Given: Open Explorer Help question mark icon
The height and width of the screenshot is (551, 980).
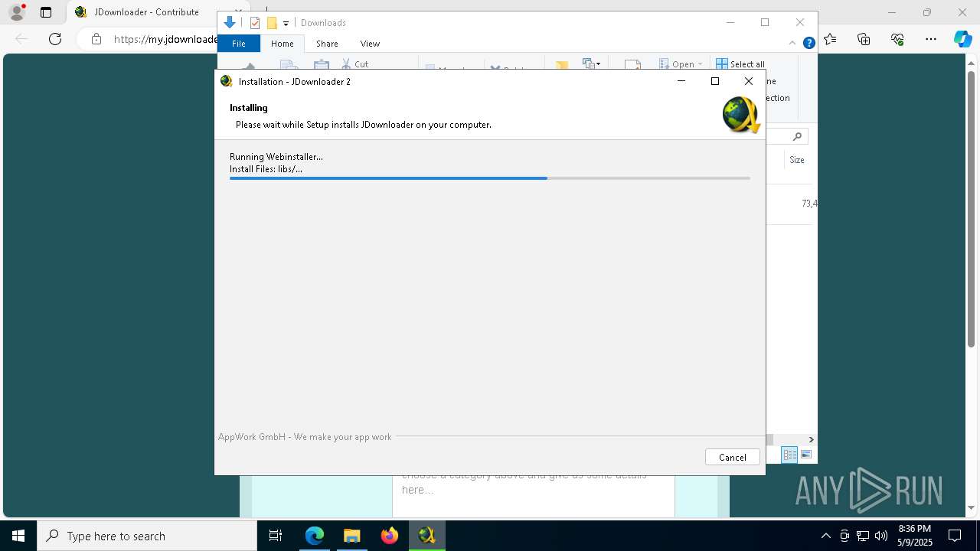Looking at the screenshot, I should [x=808, y=44].
